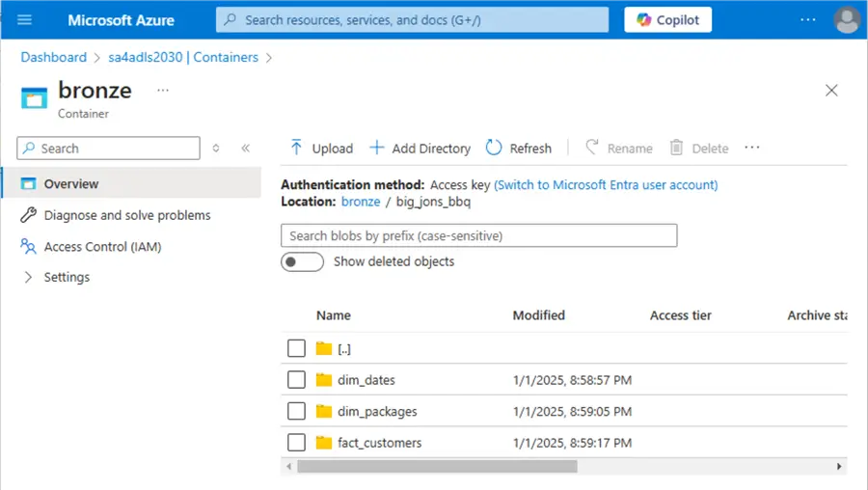
Task: Open Copilot assistant
Action: click(667, 20)
